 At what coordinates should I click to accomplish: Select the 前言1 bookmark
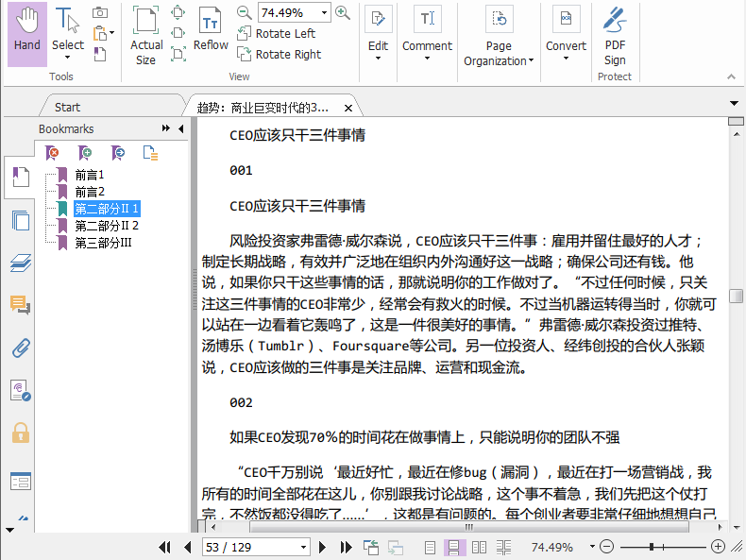click(x=90, y=175)
